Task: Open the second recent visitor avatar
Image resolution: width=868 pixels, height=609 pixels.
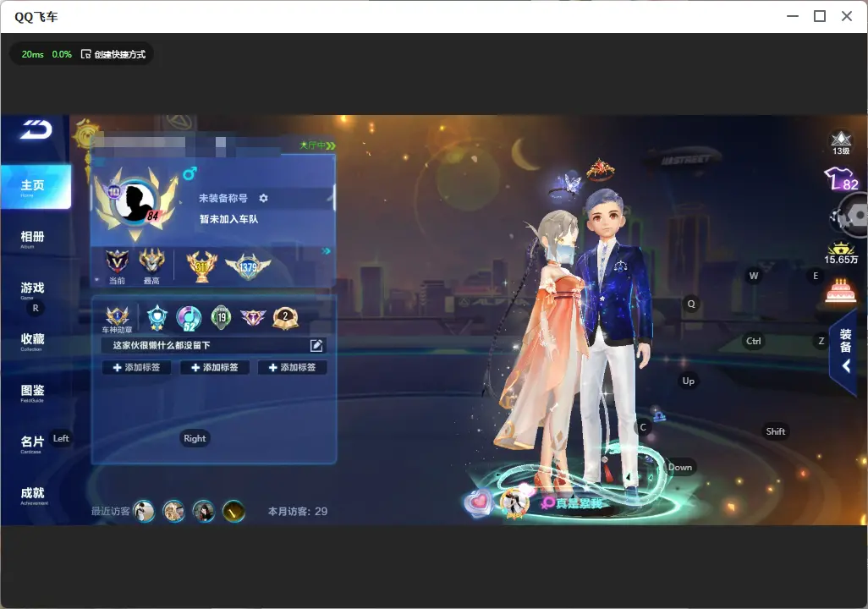Action: (x=173, y=511)
